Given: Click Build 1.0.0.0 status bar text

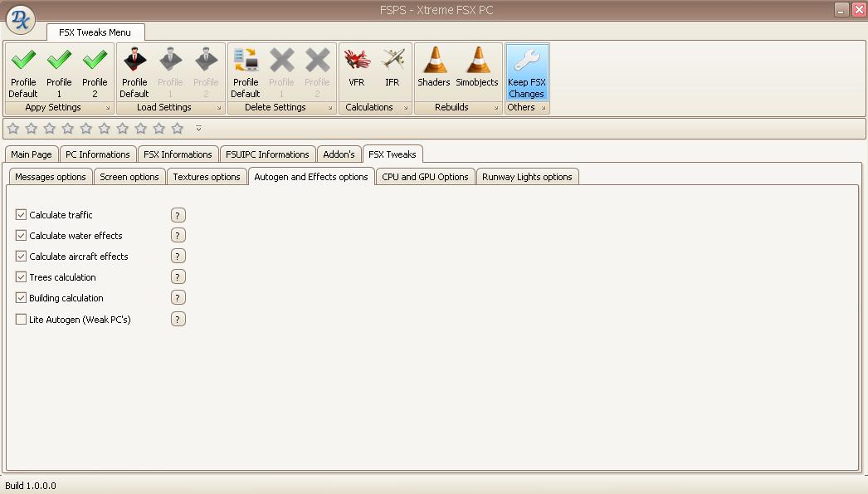Looking at the screenshot, I should pyautogui.click(x=31, y=486).
